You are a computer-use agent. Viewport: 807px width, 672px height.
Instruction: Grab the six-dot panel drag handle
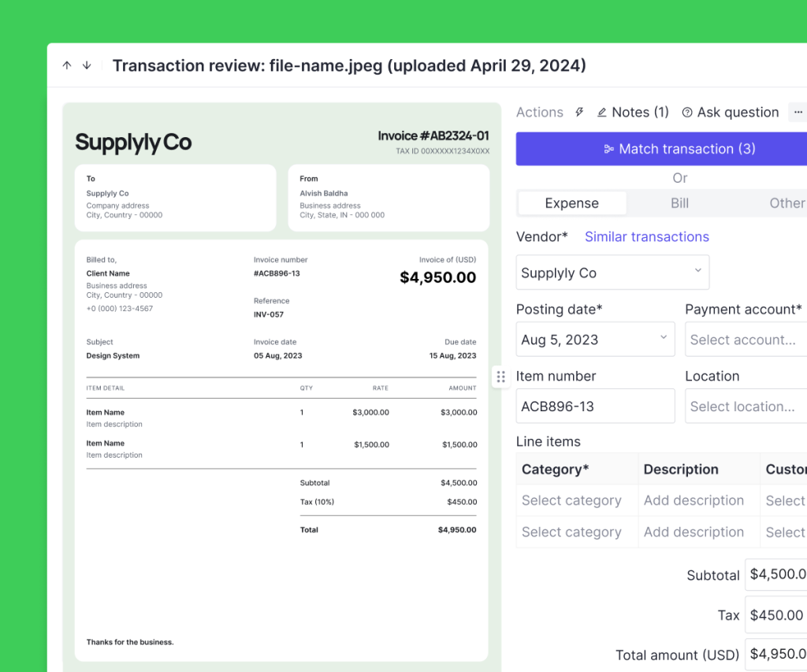coord(500,377)
